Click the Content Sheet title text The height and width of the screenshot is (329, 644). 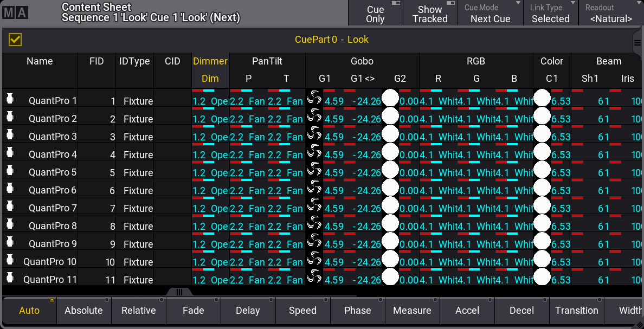pos(96,7)
